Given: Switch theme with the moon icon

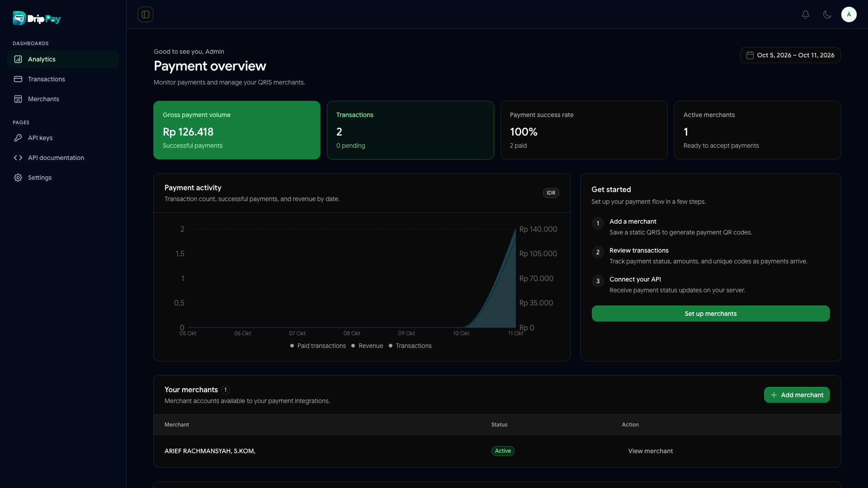Looking at the screenshot, I should pyautogui.click(x=827, y=14).
